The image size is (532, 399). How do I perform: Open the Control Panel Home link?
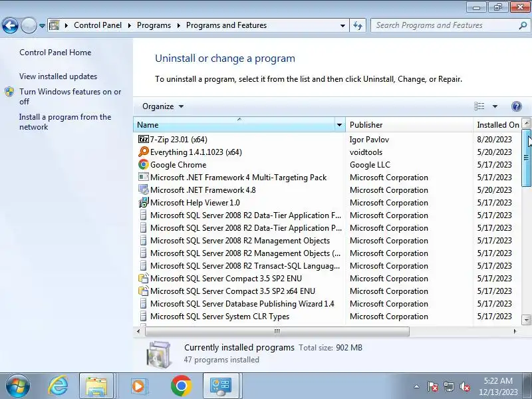(x=55, y=53)
